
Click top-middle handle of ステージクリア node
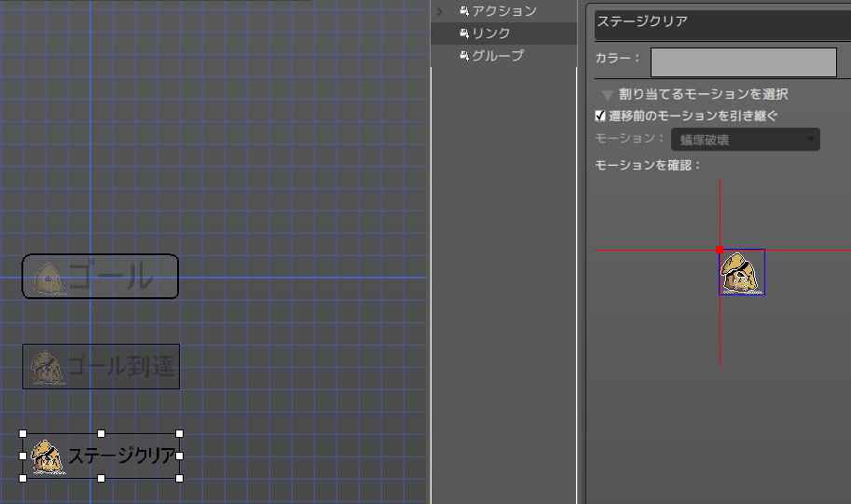click(x=101, y=433)
